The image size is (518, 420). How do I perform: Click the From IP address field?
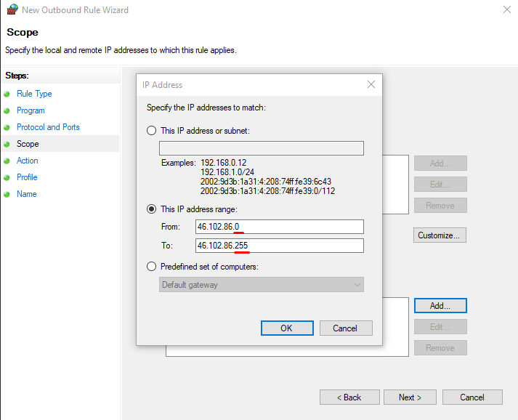(x=280, y=227)
